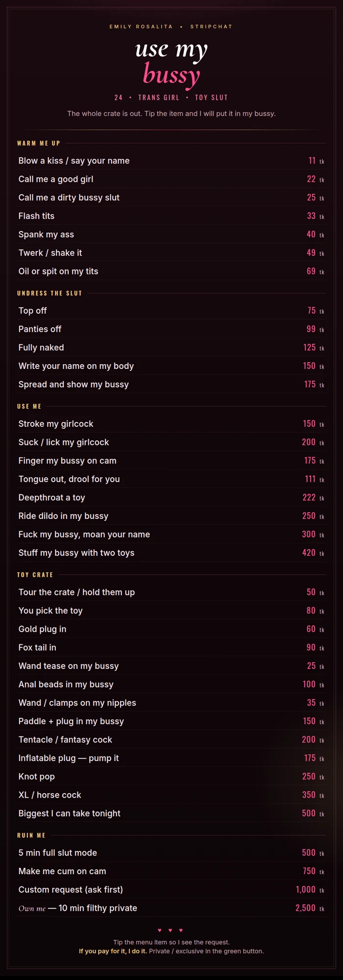The image size is (343, 980).
Task: Click the 'TOY CRATE' section heading
Action: click(35, 575)
